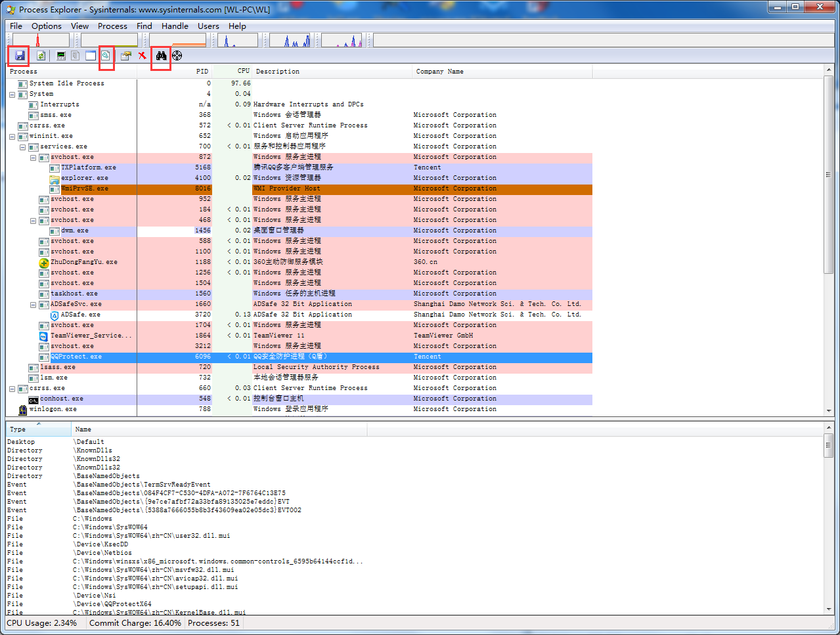840x635 pixels.
Task: Toggle the Show Lower Pane toolbar icon
Action: coord(91,56)
